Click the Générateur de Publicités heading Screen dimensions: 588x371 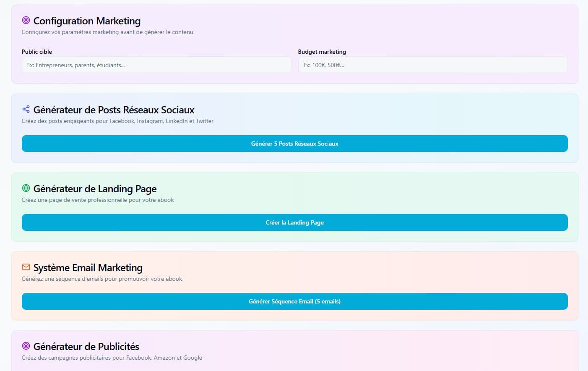[x=86, y=346]
